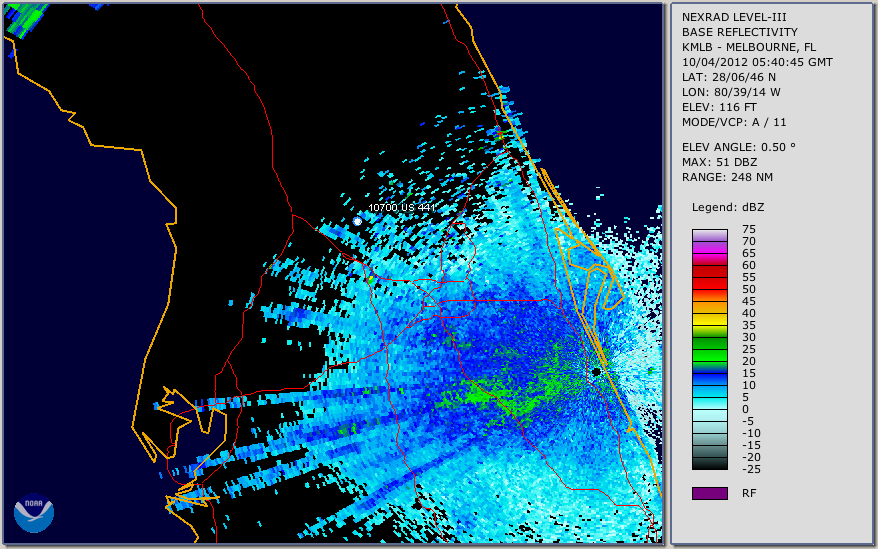
Task: Click the magenta 65 dBZ legend color band
Action: (709, 259)
